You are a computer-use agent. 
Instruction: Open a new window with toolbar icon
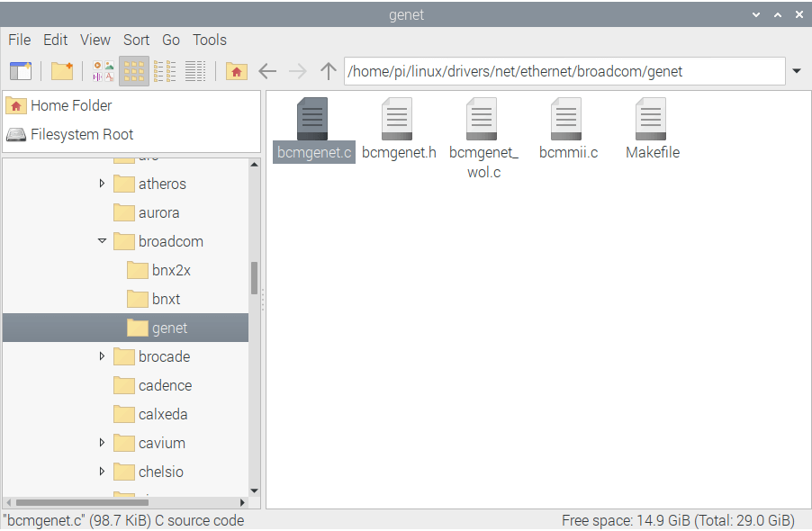20,71
